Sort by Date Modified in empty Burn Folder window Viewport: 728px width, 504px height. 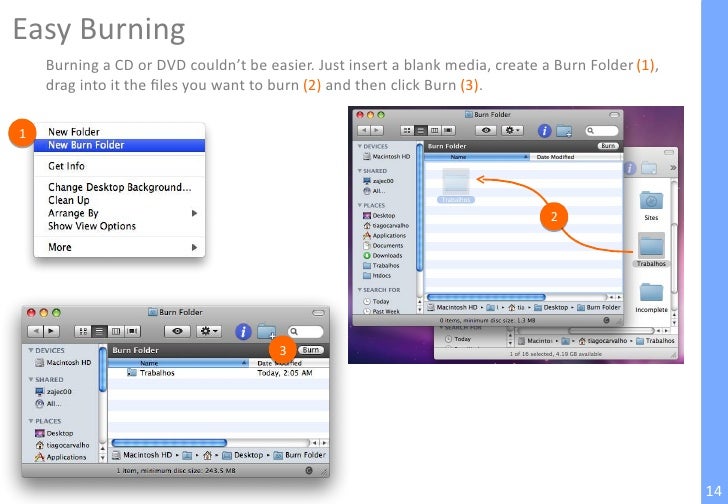[x=575, y=157]
